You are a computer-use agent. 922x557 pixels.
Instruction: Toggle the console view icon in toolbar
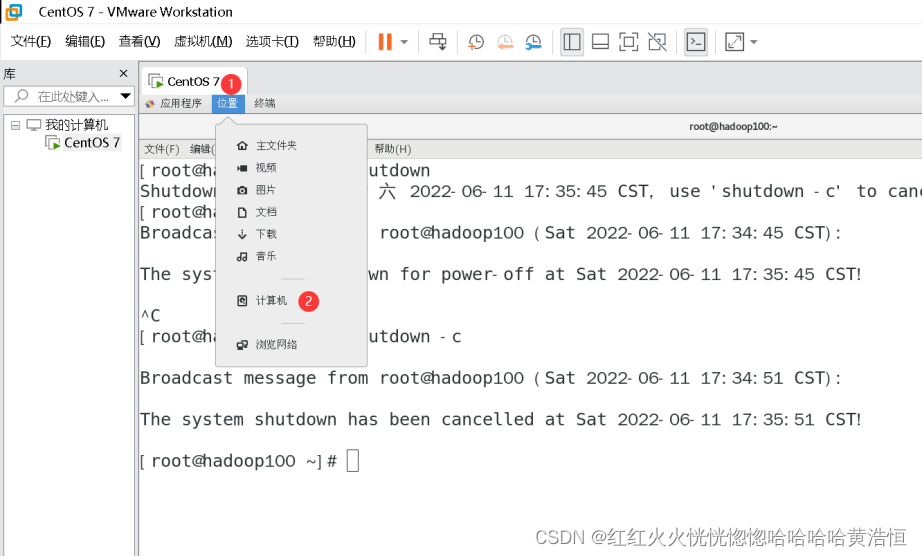pyautogui.click(x=696, y=42)
